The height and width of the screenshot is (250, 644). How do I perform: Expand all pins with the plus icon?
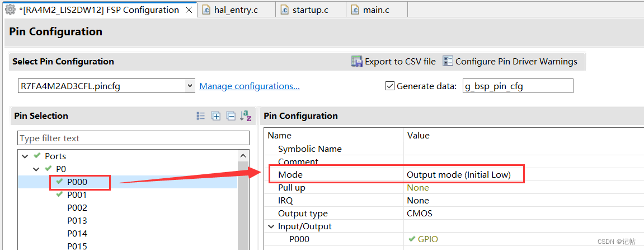[216, 116]
